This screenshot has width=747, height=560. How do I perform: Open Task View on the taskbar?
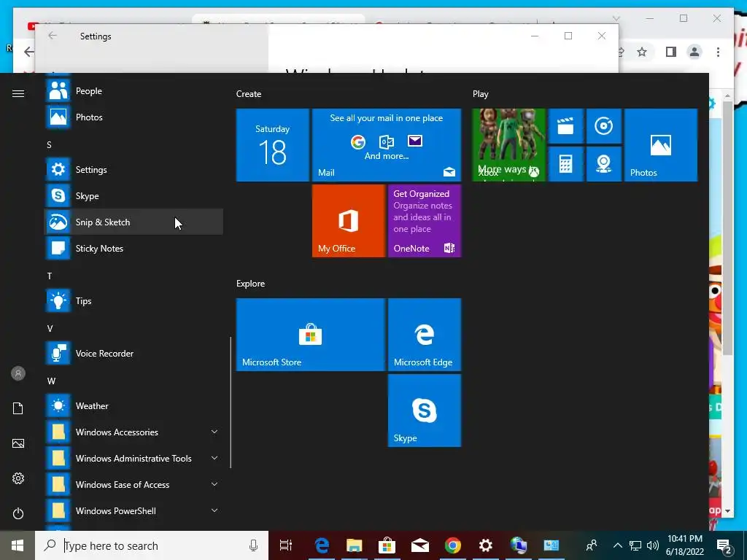click(x=286, y=545)
